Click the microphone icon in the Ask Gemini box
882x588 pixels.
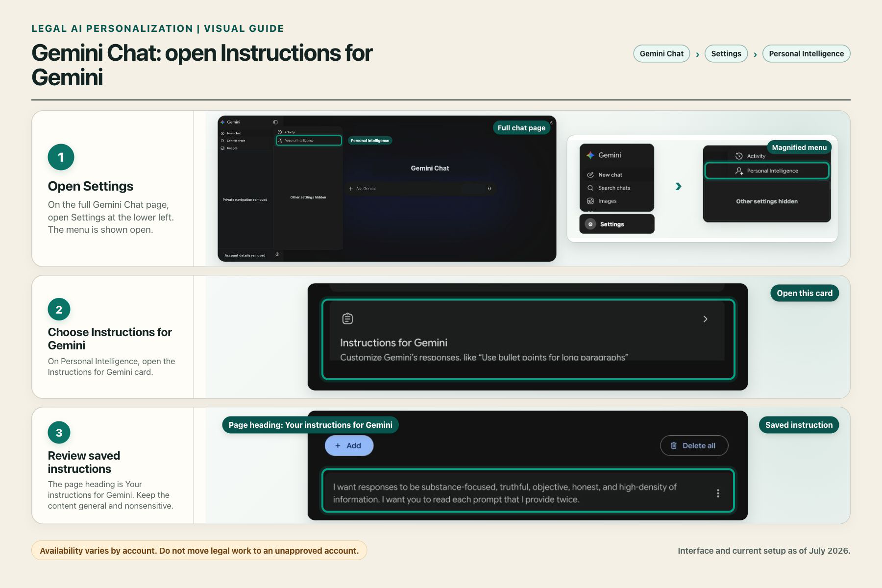(490, 189)
